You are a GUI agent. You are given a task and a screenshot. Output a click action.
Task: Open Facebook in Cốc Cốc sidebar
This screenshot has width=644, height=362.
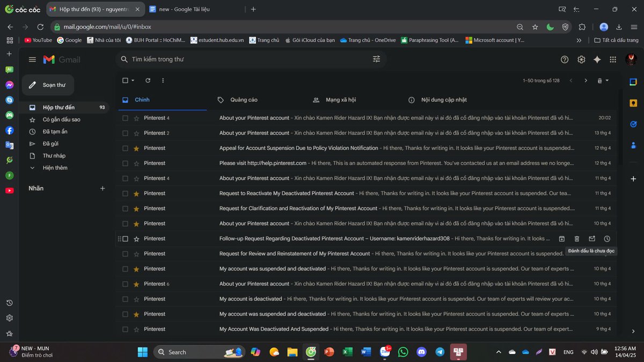9,130
